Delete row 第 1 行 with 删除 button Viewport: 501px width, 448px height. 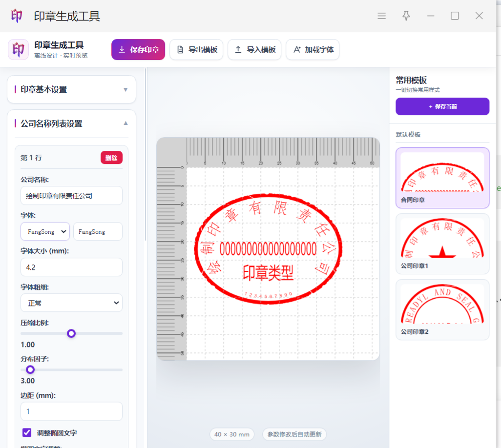tap(111, 158)
